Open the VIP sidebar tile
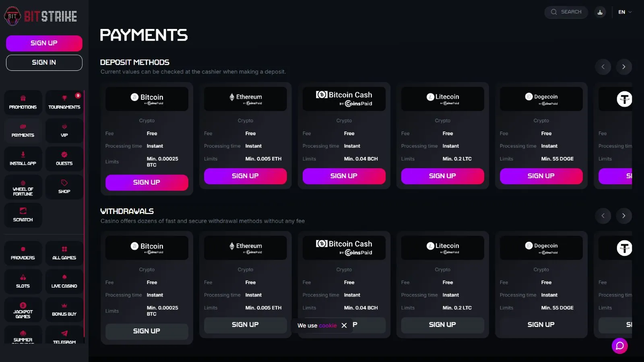This screenshot has width=644, height=362. [x=64, y=131]
